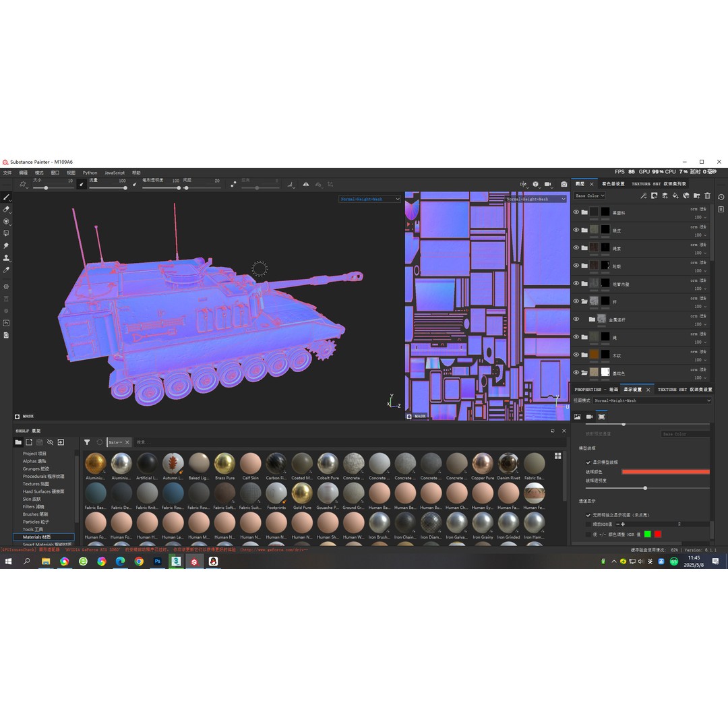Open the 视图模式 dropdown in display settings
Image resolution: width=728 pixels, height=728 pixels.
(652, 400)
